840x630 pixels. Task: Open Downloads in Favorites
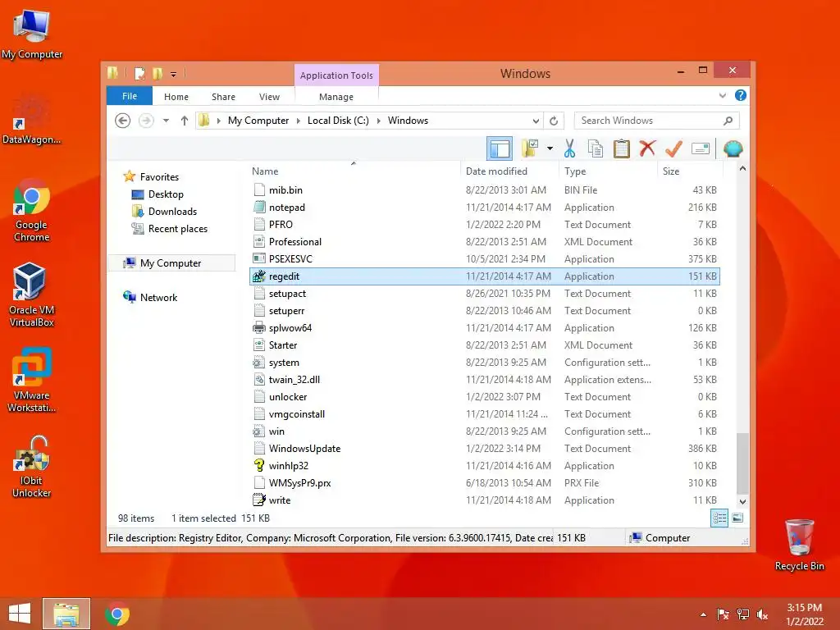coord(172,211)
